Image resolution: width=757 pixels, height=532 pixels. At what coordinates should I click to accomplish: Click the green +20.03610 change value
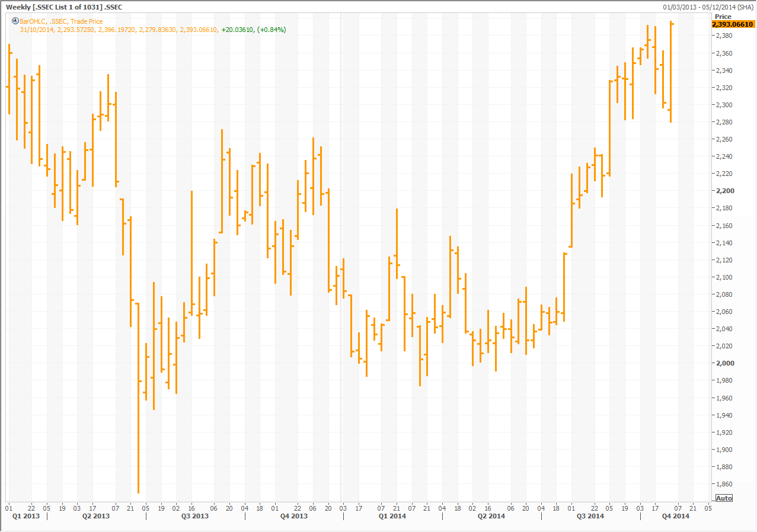237,30
